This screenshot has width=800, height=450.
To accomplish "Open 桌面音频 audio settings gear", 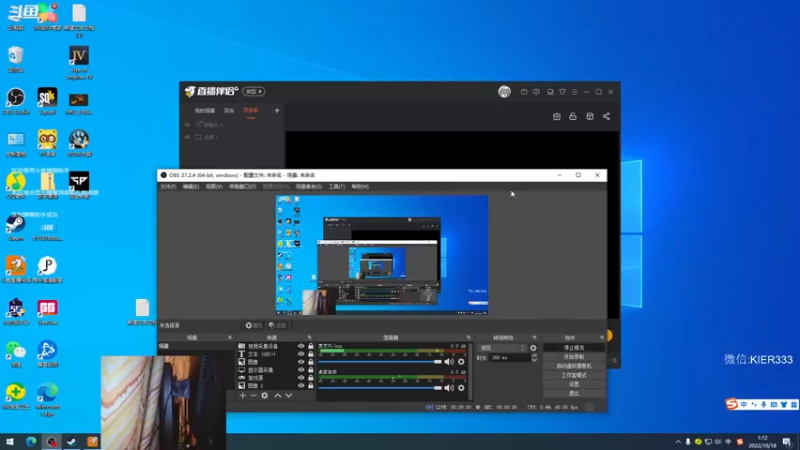I will [x=461, y=388].
